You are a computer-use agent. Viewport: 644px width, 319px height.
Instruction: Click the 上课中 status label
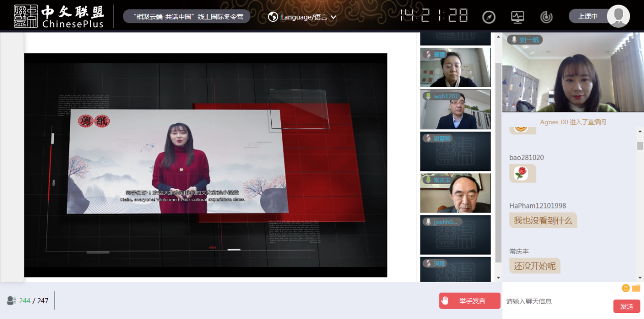(x=588, y=16)
